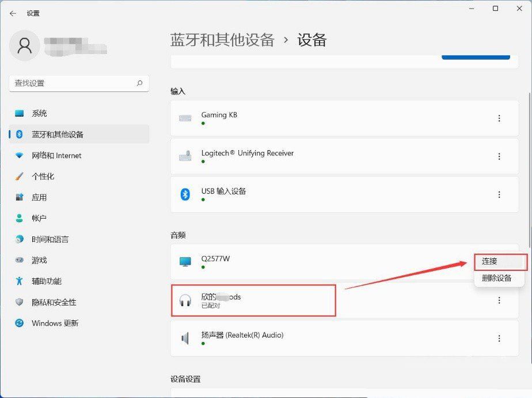This screenshot has width=532, height=398.
Task: Open 个性化 settings
Action: pos(79,177)
